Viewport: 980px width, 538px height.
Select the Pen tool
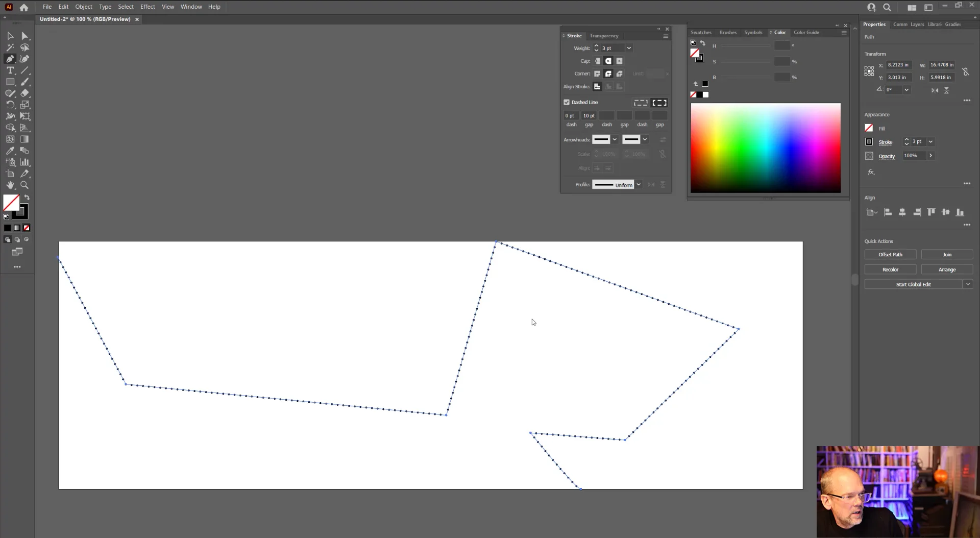point(10,59)
